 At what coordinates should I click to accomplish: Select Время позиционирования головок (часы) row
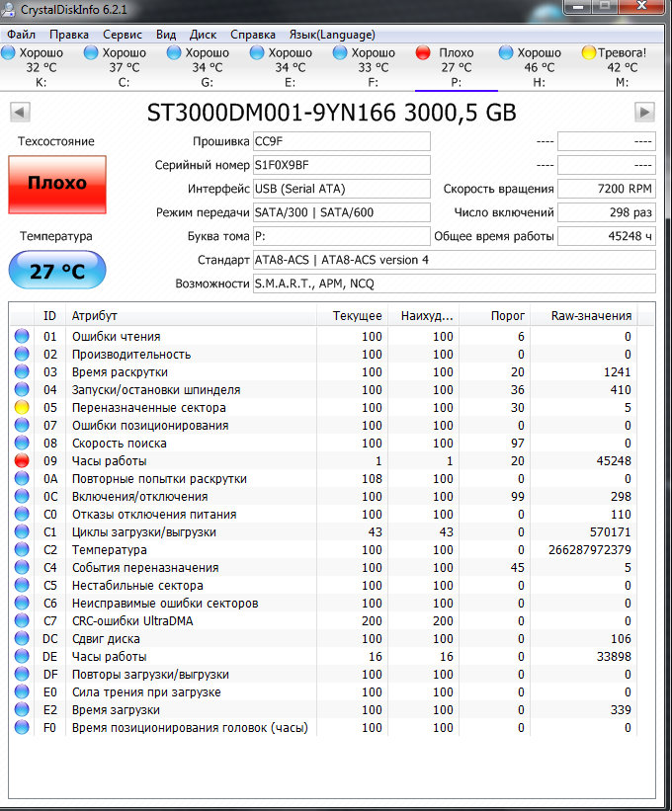click(x=324, y=727)
